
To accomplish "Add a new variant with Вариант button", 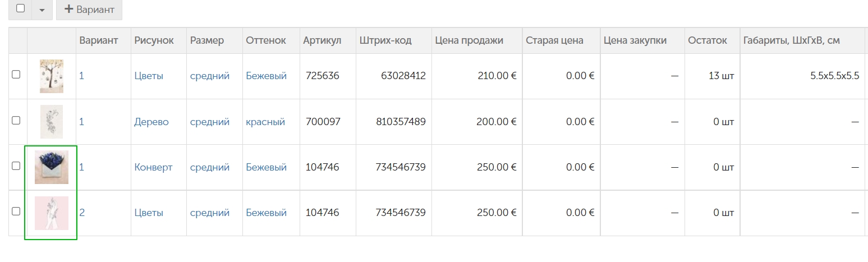I will point(89,10).
